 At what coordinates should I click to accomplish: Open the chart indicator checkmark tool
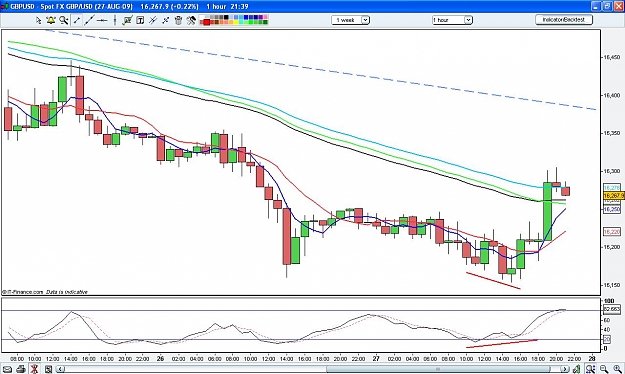click(127, 20)
